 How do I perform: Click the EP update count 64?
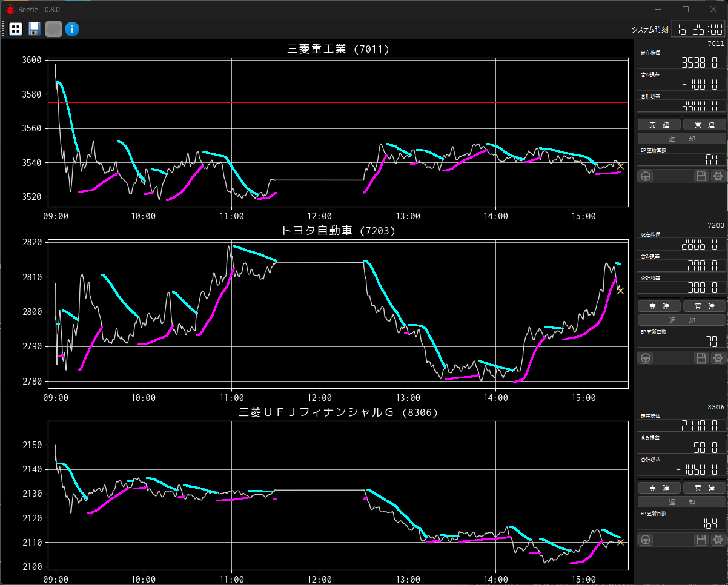point(682,160)
